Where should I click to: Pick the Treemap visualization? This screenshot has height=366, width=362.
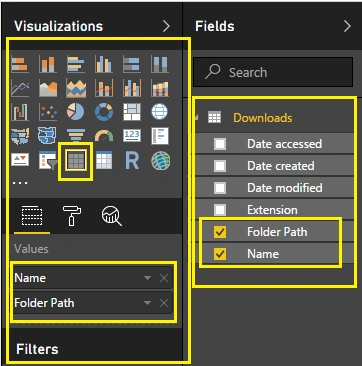point(132,112)
